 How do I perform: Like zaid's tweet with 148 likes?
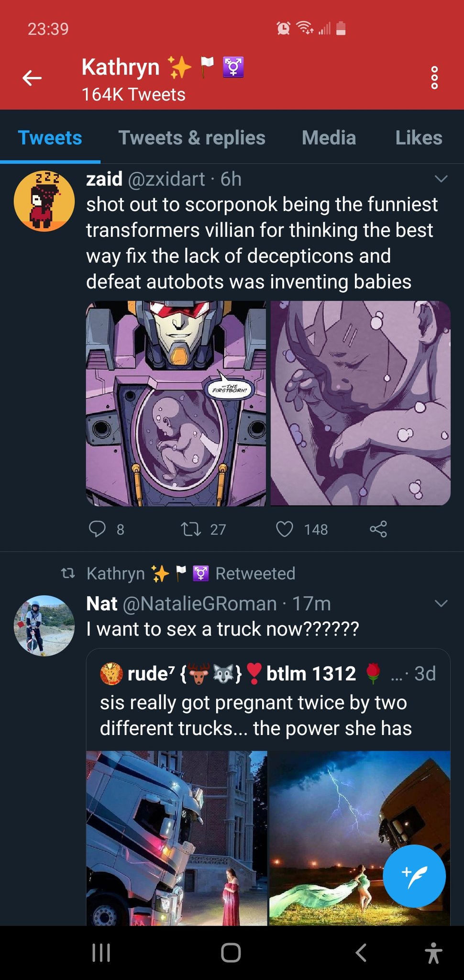285,529
